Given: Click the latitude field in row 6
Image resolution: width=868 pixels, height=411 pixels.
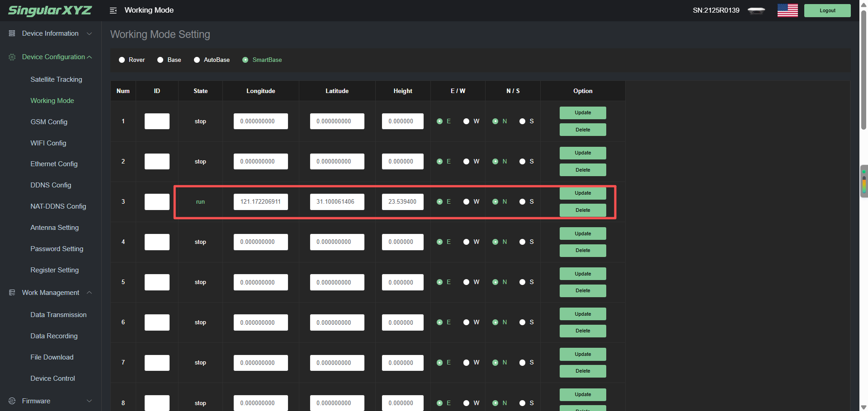Looking at the screenshot, I should point(337,322).
